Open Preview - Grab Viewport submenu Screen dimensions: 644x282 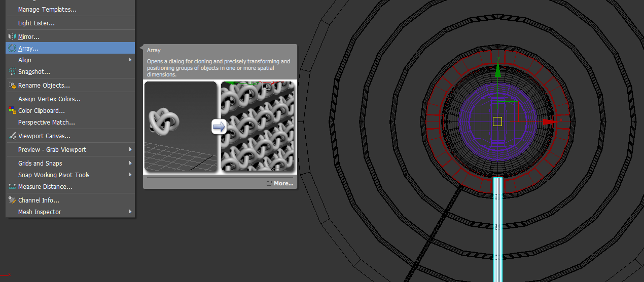pos(70,149)
